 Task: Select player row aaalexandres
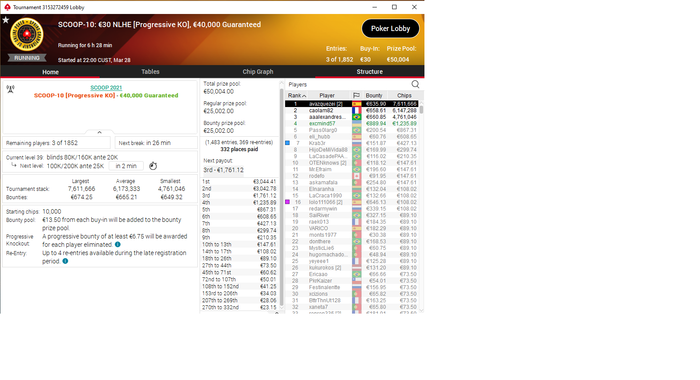351,117
